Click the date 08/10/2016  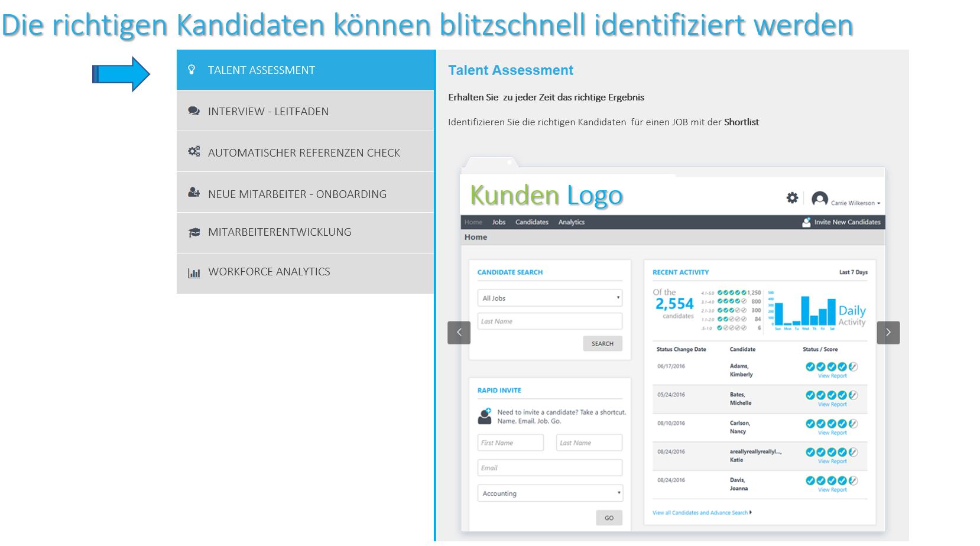[x=671, y=423]
